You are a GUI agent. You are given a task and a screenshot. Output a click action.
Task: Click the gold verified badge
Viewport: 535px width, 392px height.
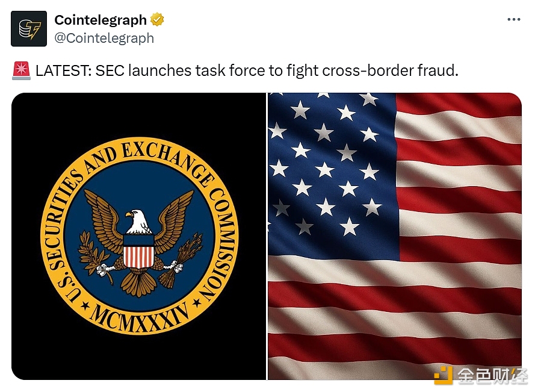click(x=157, y=20)
